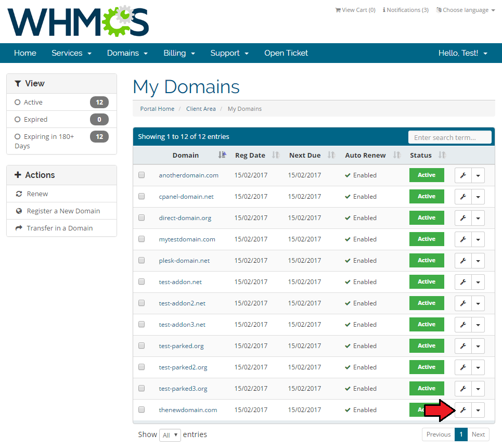Open the Billing menu
The height and width of the screenshot is (448, 502).
(179, 53)
